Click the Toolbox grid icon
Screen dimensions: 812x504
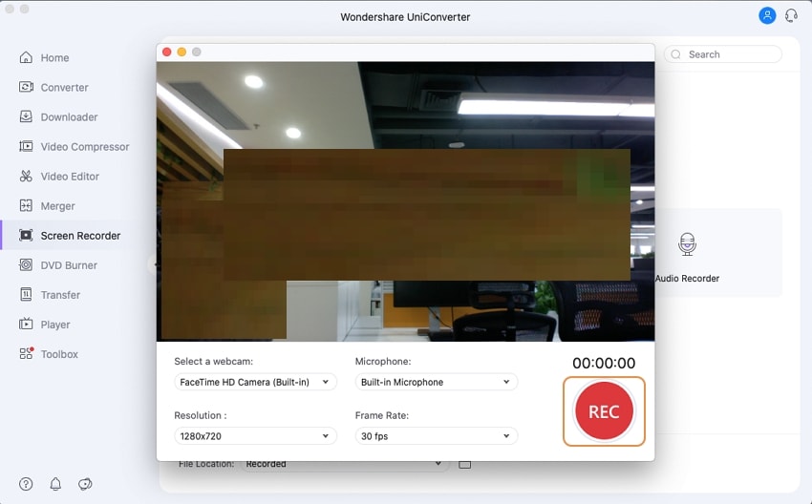click(x=27, y=353)
